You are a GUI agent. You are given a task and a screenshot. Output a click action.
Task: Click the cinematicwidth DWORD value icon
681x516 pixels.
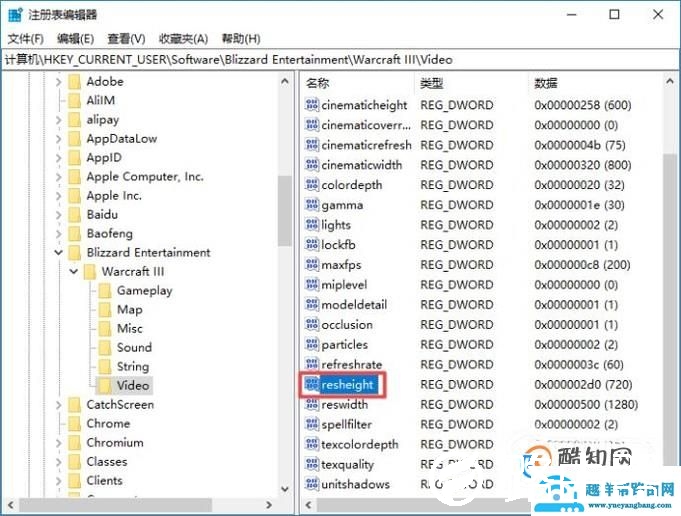312,165
